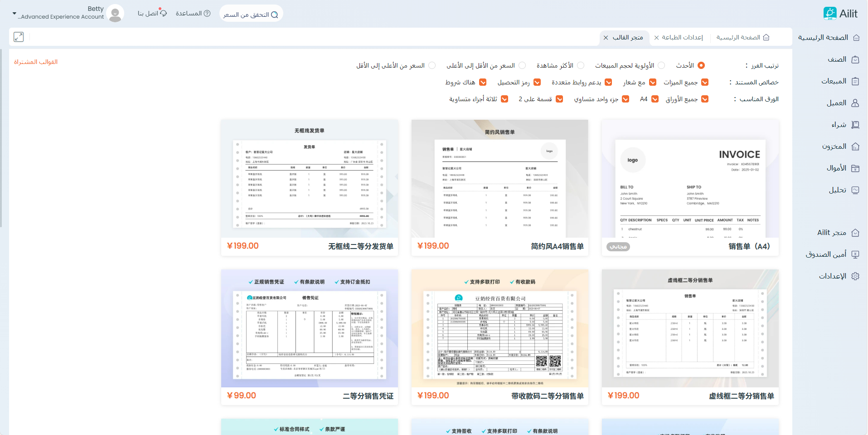Click the settings gear icon in sidebar
The image size is (868, 435).
[855, 276]
